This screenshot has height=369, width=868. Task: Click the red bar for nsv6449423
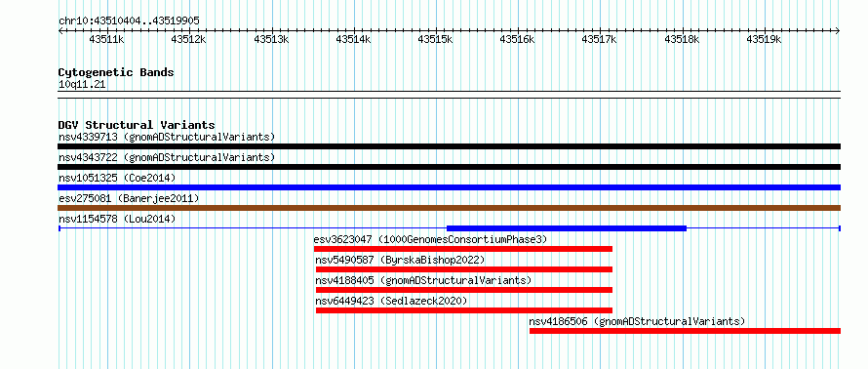coord(464,310)
